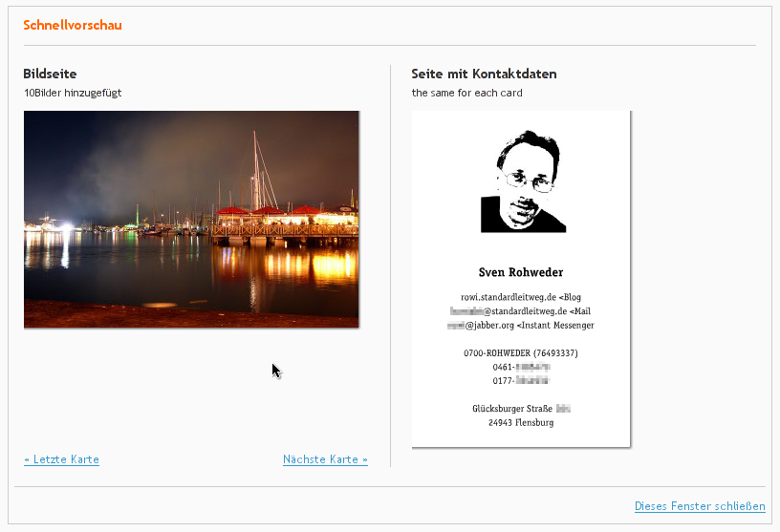Go to the previous card via Letzte Karte

click(x=62, y=459)
